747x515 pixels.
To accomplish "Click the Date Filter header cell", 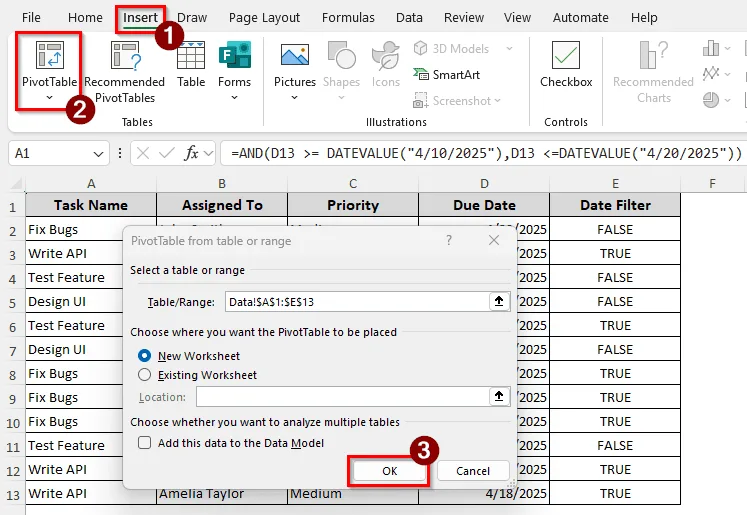I will (615, 205).
